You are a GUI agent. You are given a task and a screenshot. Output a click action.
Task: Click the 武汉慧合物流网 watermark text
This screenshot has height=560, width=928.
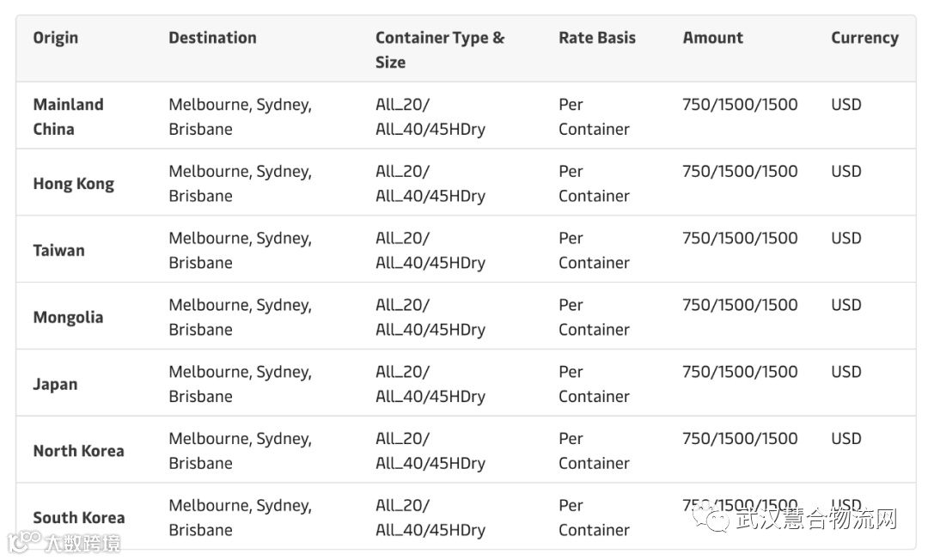(x=816, y=519)
